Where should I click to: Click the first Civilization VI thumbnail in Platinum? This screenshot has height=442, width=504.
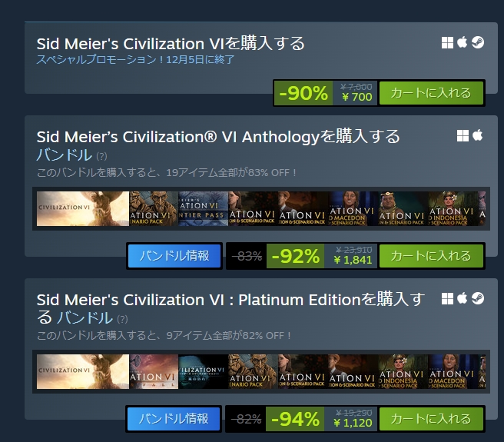click(82, 371)
